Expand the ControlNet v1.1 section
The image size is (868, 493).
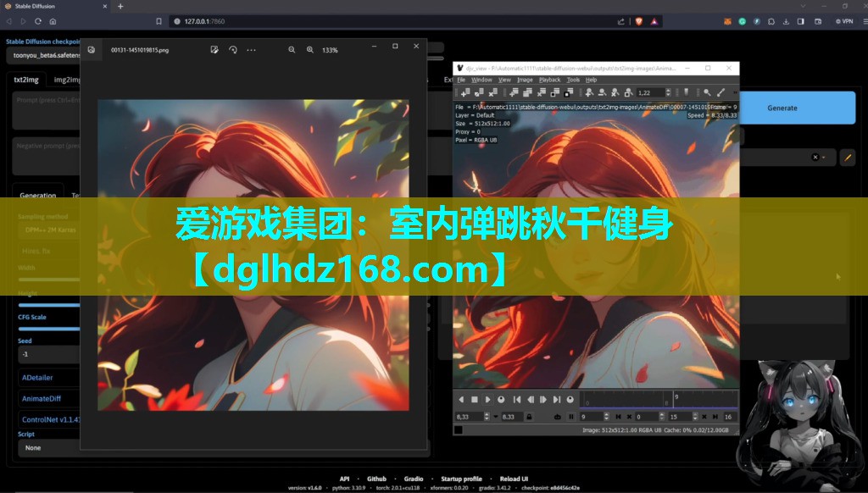[49, 419]
